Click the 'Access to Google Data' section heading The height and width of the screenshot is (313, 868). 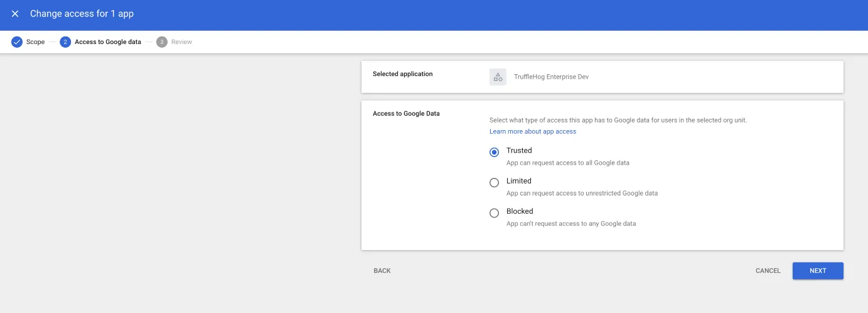pos(406,114)
